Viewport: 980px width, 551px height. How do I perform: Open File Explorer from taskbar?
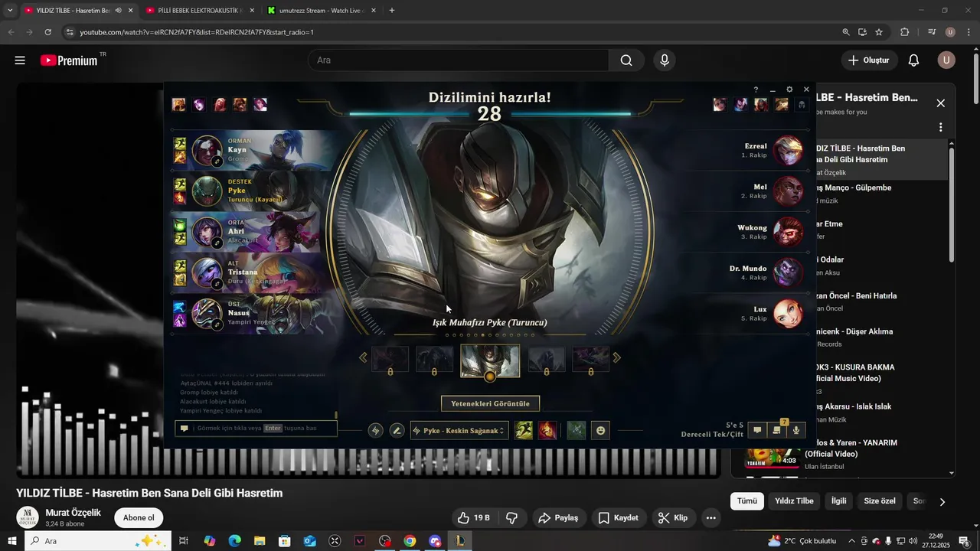point(260,541)
